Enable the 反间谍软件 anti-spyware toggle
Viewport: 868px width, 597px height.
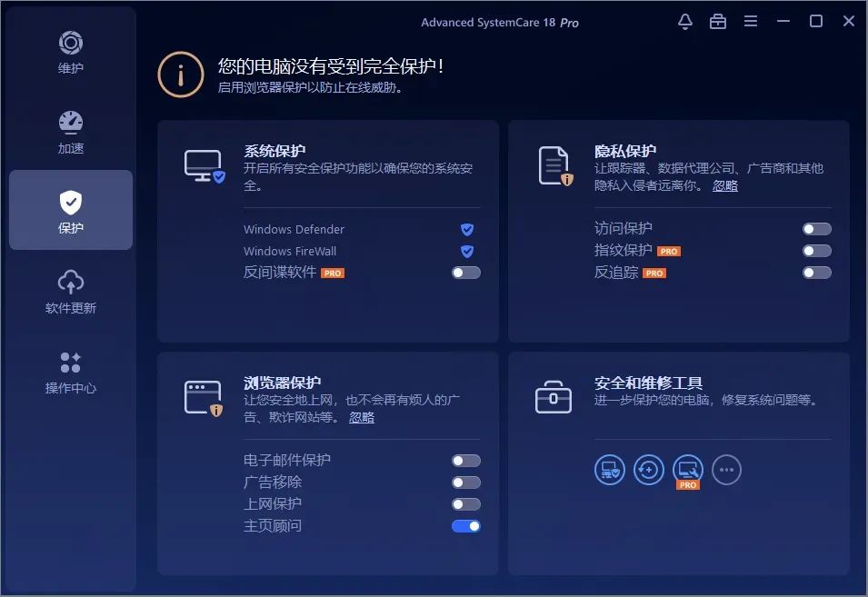pyautogui.click(x=466, y=273)
